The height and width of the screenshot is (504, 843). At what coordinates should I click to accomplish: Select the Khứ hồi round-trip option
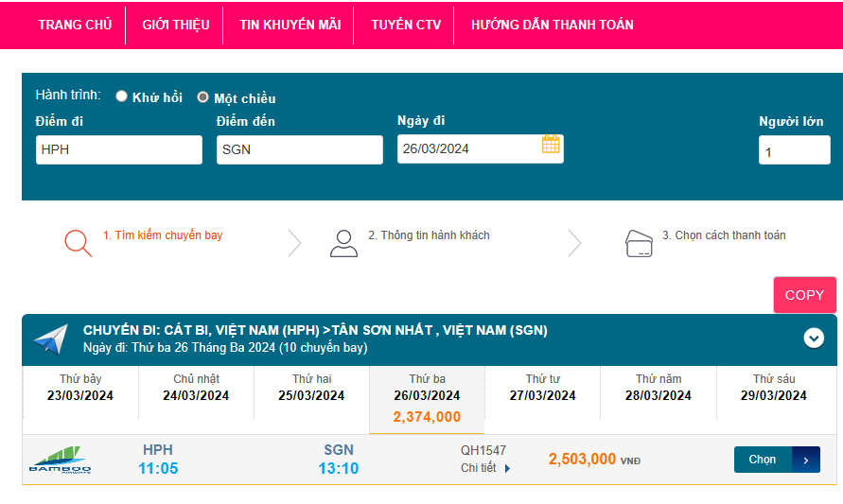[x=122, y=96]
